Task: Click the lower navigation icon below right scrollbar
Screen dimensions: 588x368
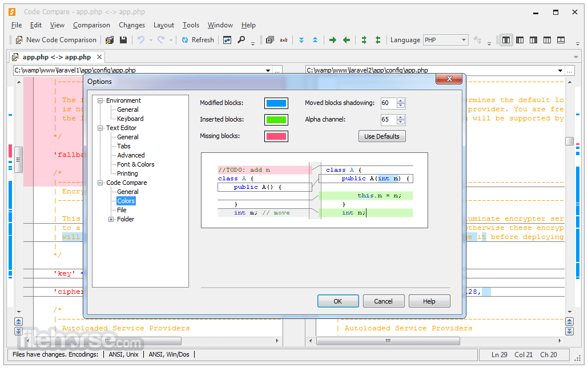Action: point(569,331)
